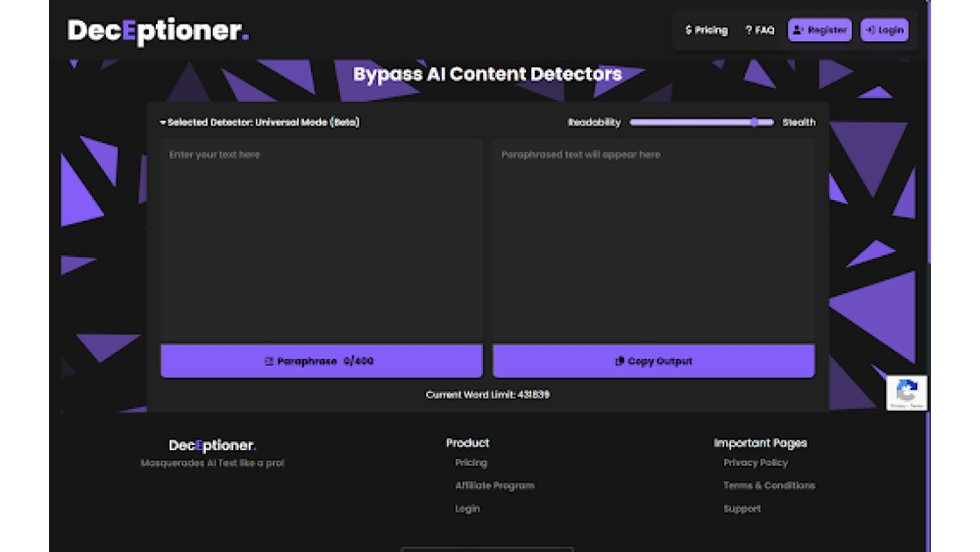Click the Readability label beside slider
The height and width of the screenshot is (552, 980).
coord(595,122)
